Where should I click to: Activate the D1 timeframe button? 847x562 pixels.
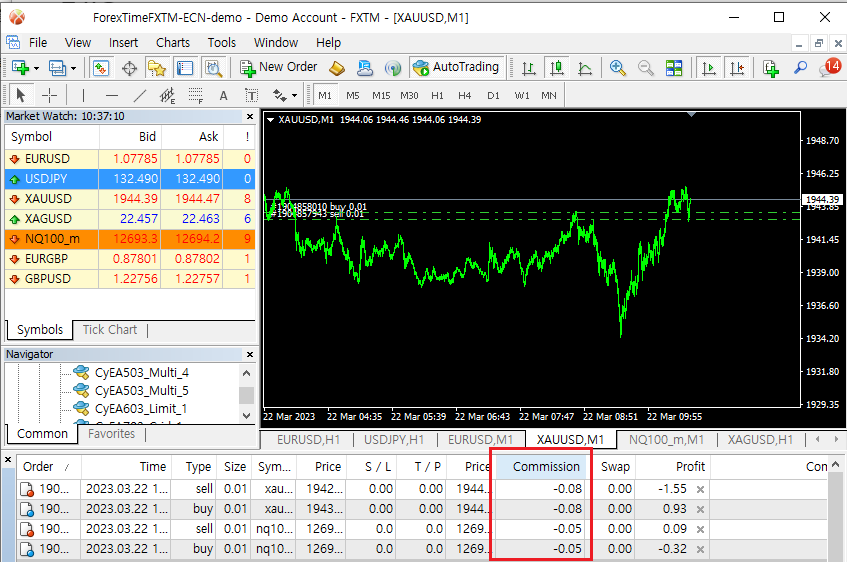point(493,96)
